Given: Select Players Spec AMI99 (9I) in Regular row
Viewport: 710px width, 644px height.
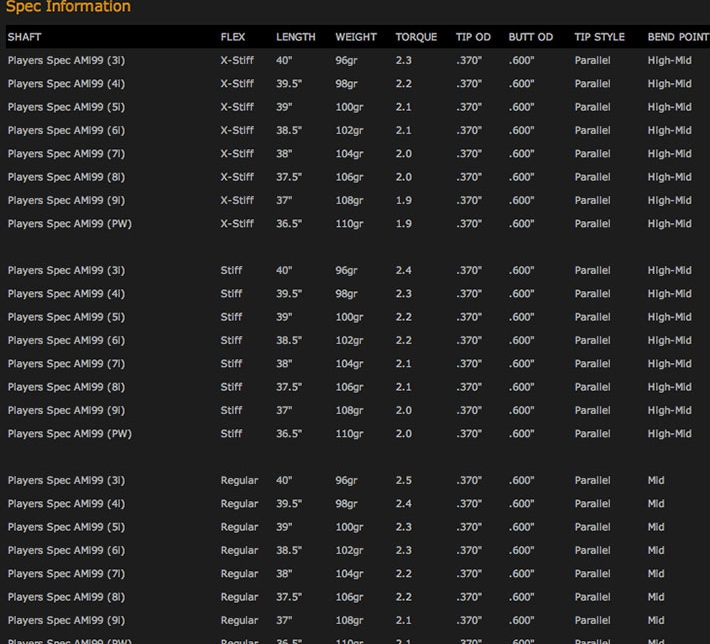Looking at the screenshot, I should [66, 620].
